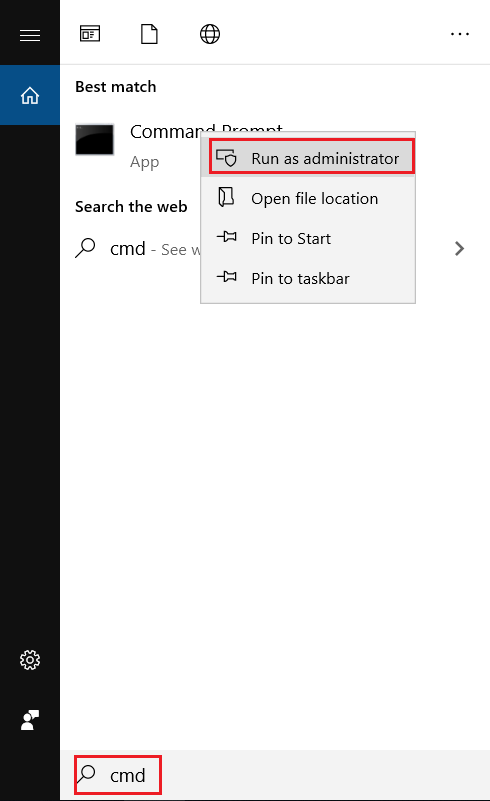Open the cmd web search suggestion

pyautogui.click(x=138, y=249)
